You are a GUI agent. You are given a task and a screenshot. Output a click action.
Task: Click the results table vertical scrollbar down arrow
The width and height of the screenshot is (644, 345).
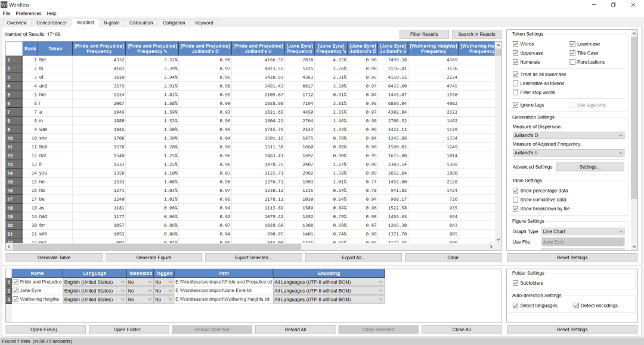pyautogui.click(x=498, y=240)
